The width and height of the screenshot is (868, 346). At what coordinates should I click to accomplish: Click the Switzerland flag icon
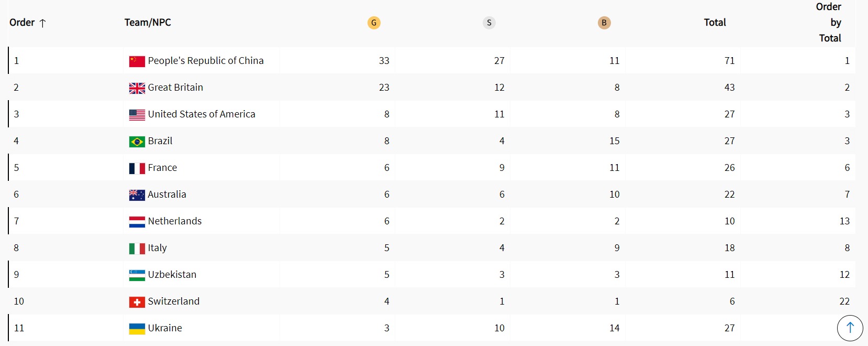137,302
